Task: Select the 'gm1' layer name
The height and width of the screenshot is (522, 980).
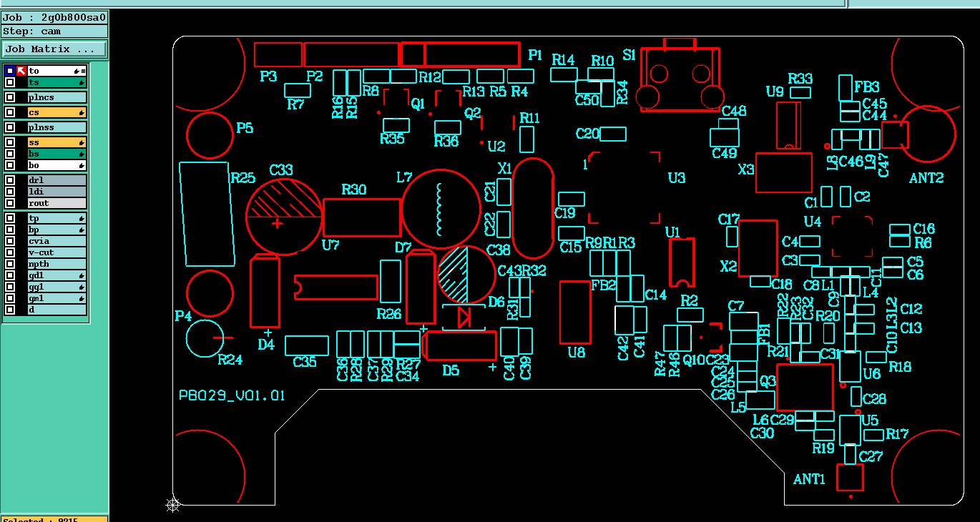Action: 57,298
